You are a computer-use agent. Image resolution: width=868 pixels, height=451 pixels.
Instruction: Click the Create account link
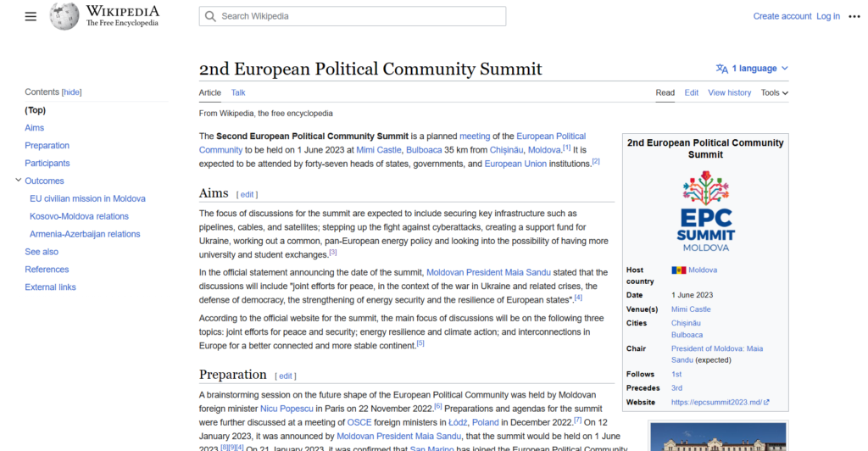pyautogui.click(x=782, y=16)
